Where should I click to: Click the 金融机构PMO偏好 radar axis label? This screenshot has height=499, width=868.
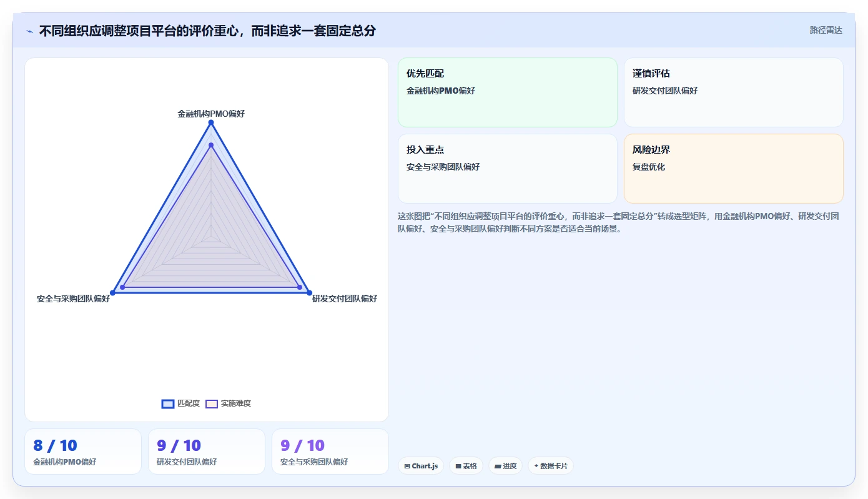[x=211, y=114]
